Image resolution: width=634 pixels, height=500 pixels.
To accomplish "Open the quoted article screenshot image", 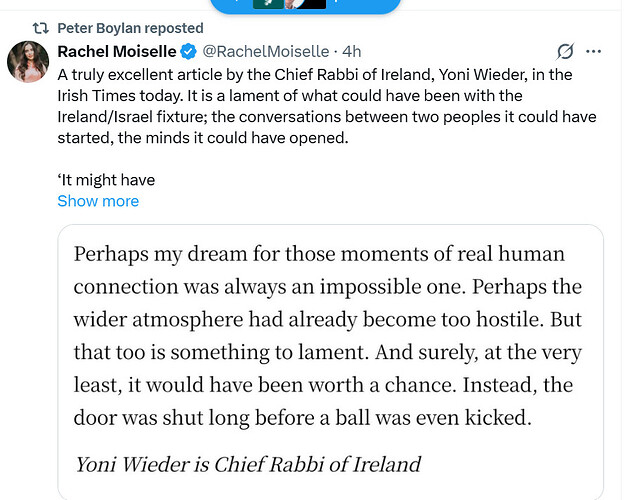I will 330,362.
